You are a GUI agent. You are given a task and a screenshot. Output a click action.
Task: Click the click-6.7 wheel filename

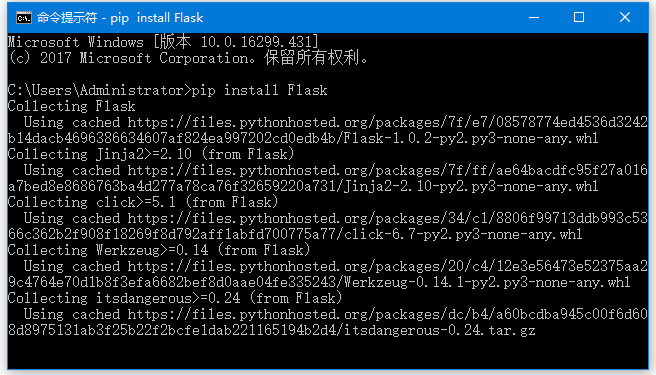463,234
